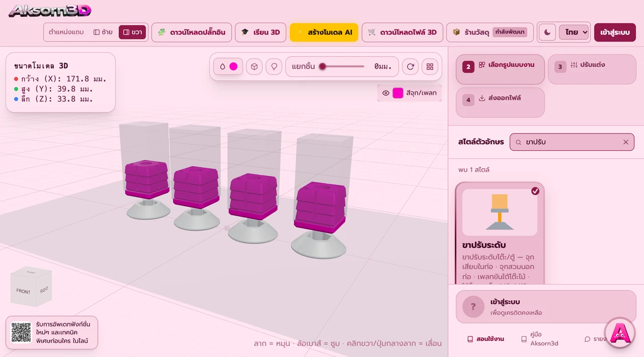Toggle dark mode with the moon icon
The width and height of the screenshot is (644, 357).
[547, 32]
